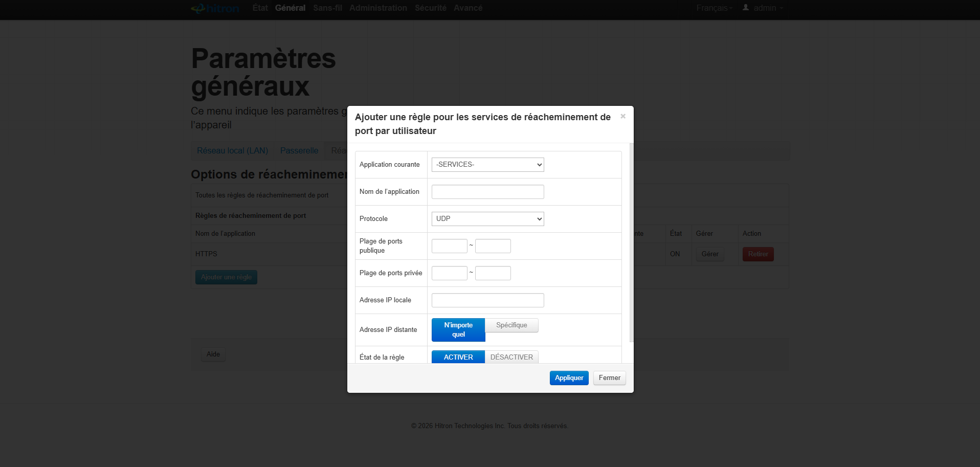Go to the Administration menu
This screenshot has height=467, width=980.
[x=378, y=8]
